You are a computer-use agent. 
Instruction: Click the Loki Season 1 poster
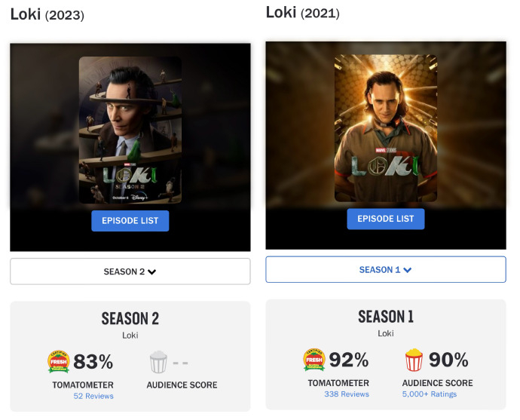[386, 128]
